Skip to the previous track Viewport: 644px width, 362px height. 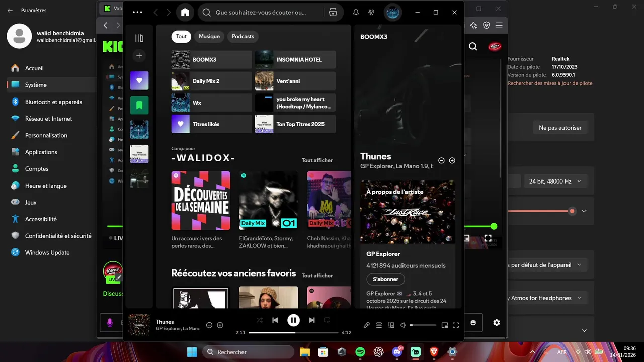(275, 320)
